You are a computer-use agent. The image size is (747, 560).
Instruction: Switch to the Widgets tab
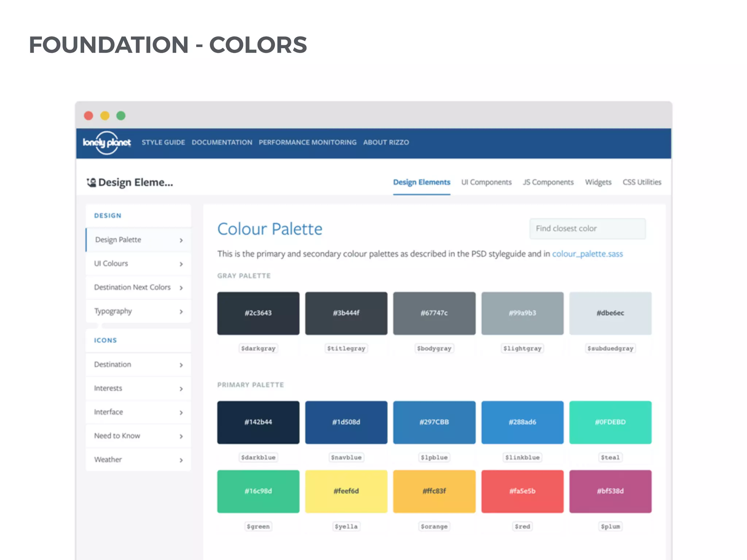click(598, 182)
